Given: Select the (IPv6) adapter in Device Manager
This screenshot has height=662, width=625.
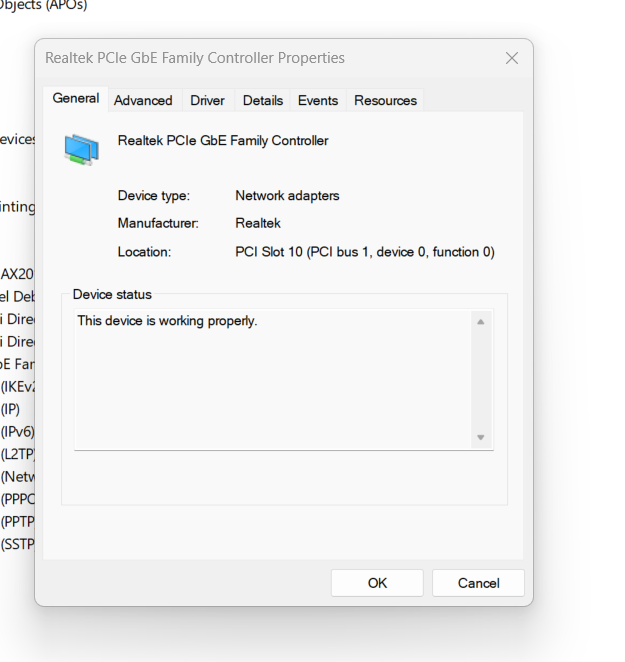Looking at the screenshot, I should point(17,431).
